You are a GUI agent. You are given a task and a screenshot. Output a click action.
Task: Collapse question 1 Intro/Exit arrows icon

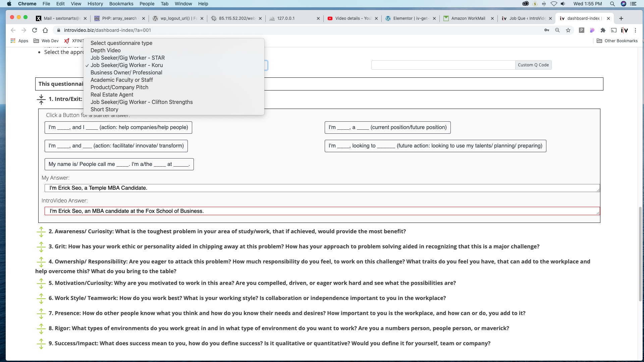pyautogui.click(x=41, y=99)
